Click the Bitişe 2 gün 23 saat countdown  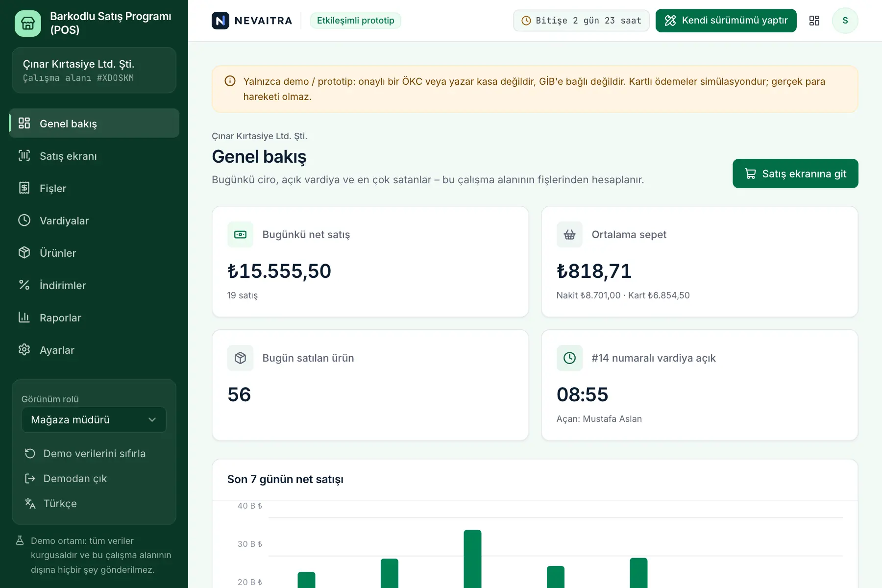click(x=581, y=21)
